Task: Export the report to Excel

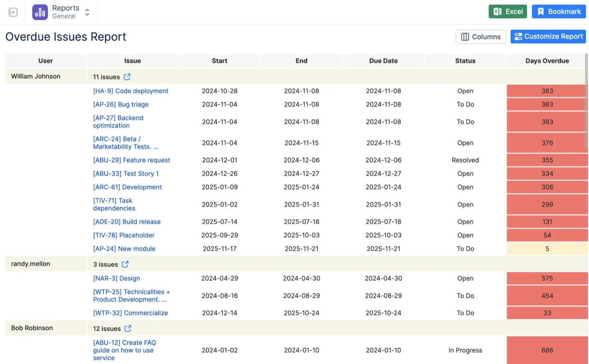Action: point(508,11)
